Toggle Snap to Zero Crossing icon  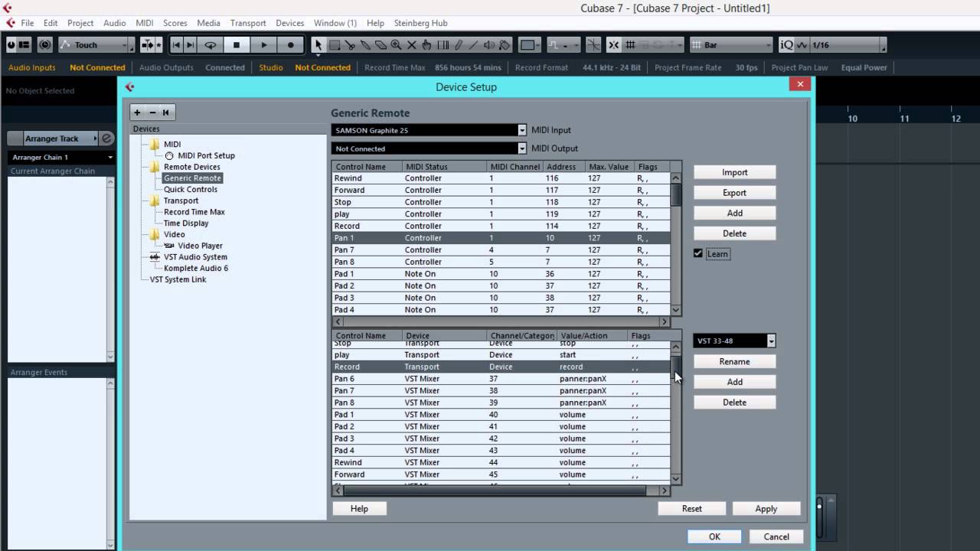(x=593, y=45)
